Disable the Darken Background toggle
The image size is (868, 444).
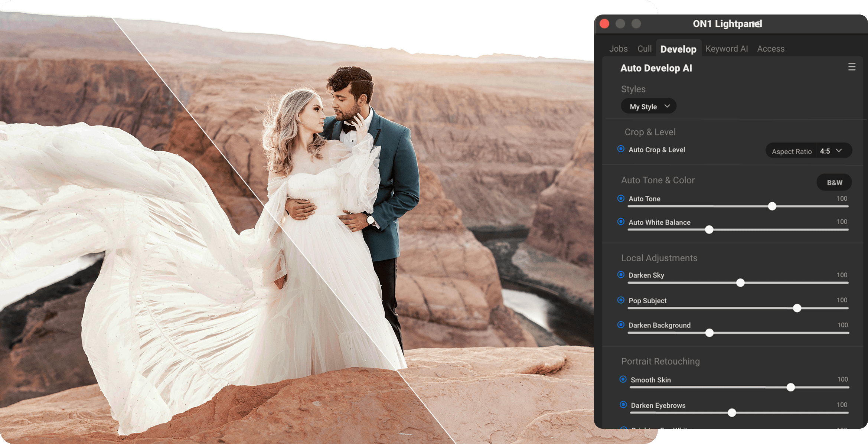[621, 325]
